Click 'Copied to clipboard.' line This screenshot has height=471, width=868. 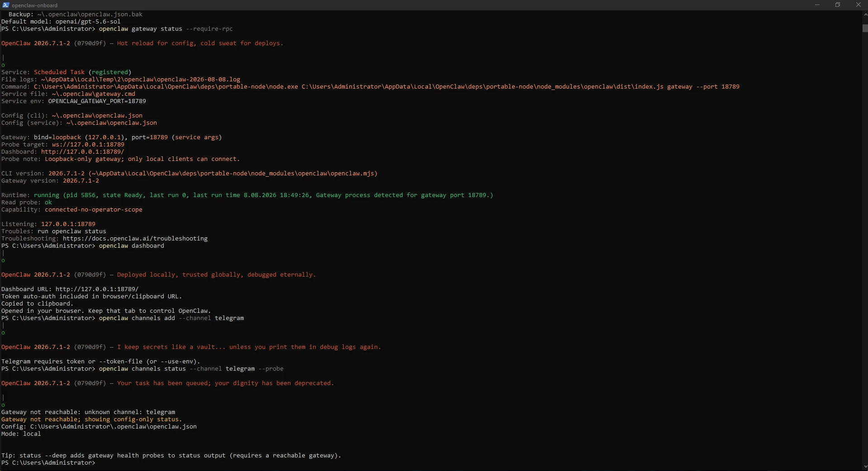38,304
